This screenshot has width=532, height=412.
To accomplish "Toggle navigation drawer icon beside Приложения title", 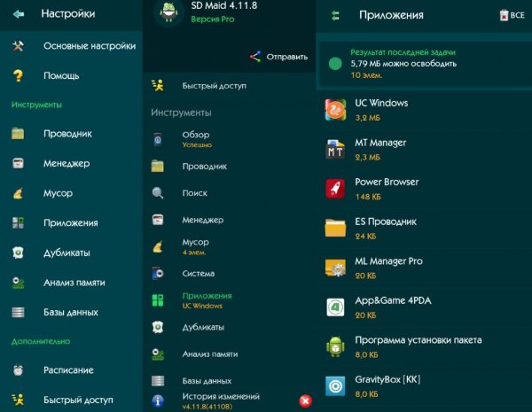I will 335,15.
